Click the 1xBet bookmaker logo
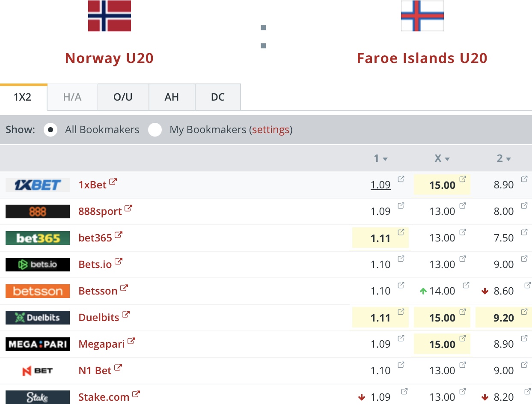The image size is (532, 405). [38, 185]
